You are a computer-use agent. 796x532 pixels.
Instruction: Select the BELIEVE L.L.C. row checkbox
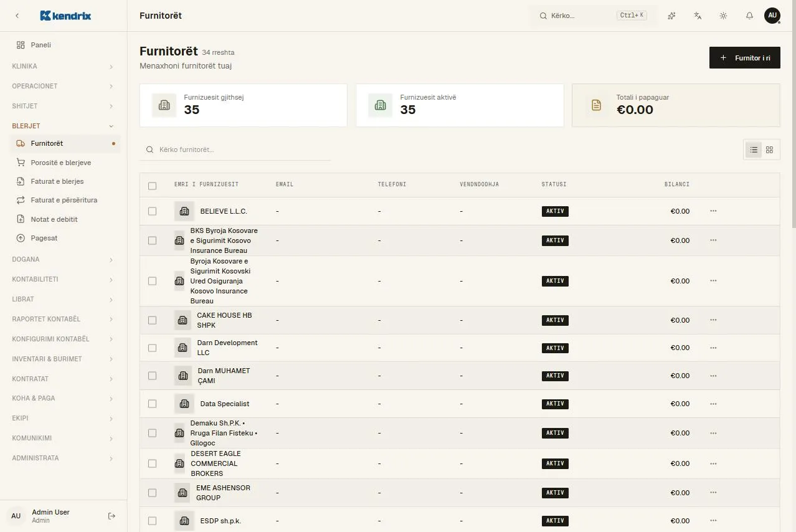(153, 211)
